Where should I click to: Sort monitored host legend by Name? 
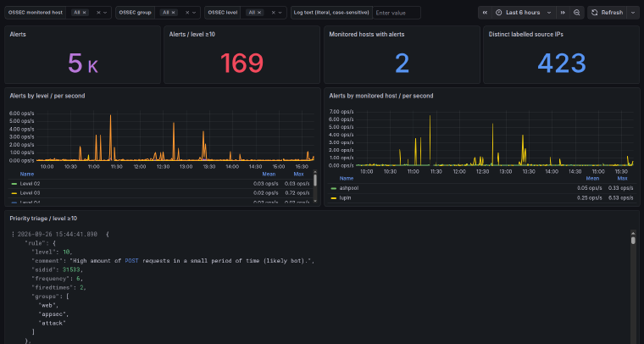[x=347, y=179]
